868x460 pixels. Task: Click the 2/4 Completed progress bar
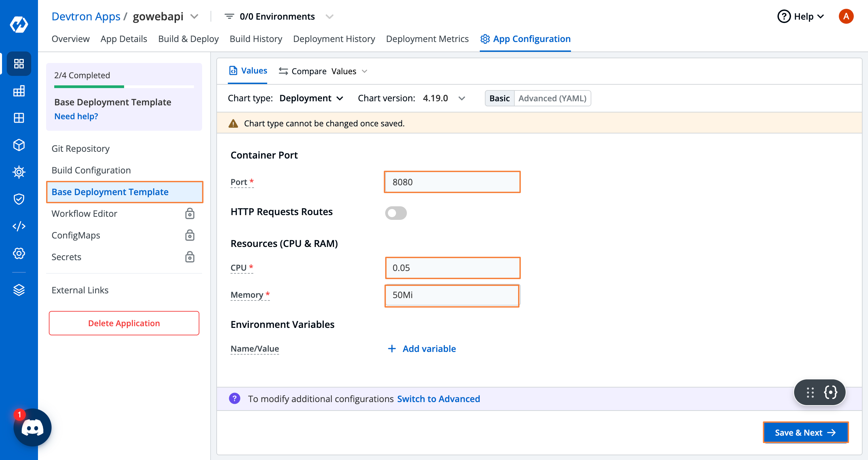(124, 87)
